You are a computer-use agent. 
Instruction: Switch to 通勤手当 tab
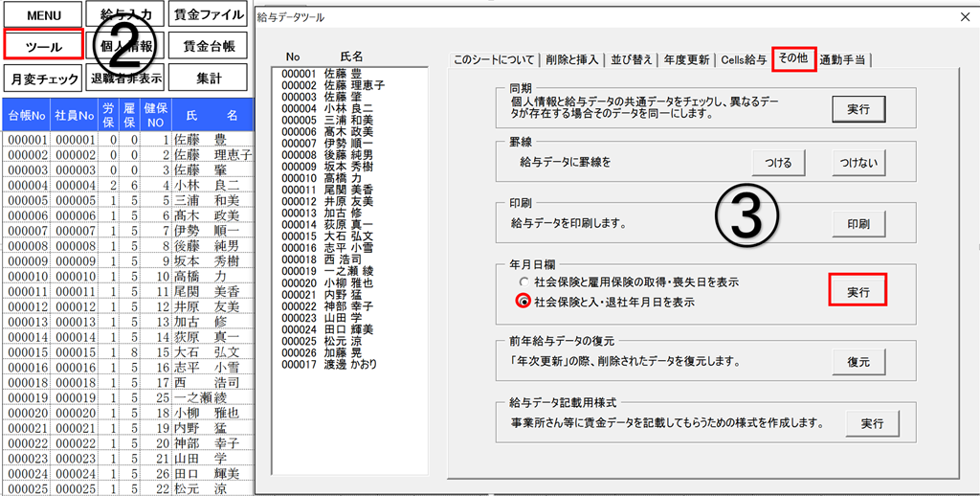point(843,59)
